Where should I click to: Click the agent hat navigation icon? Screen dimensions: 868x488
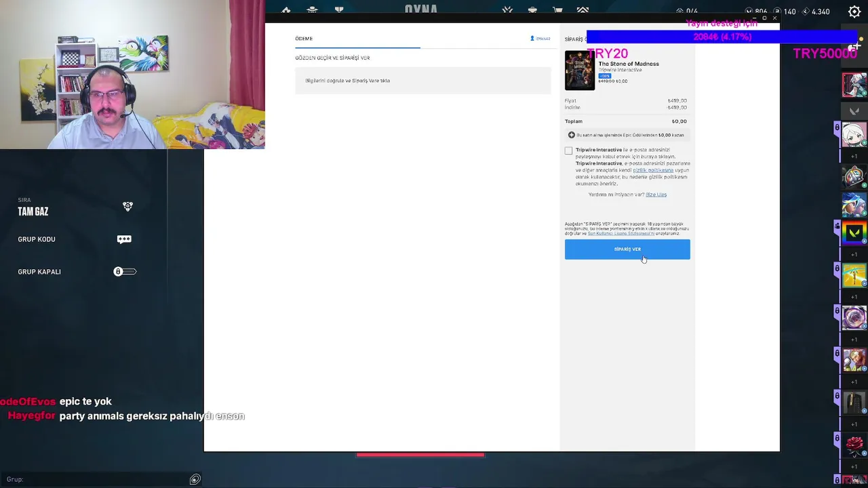coord(312,10)
